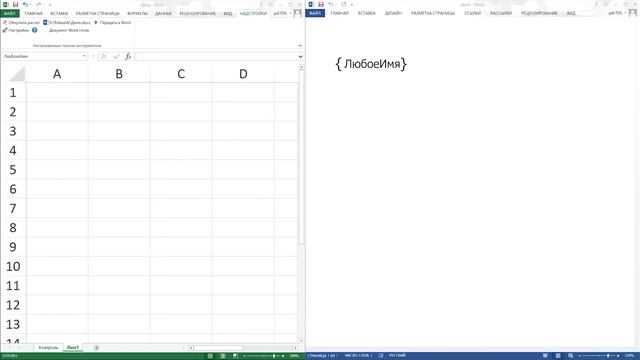Click the Обнулить расчет add-in button
Screen dimensions: 640x360
coord(21,22)
